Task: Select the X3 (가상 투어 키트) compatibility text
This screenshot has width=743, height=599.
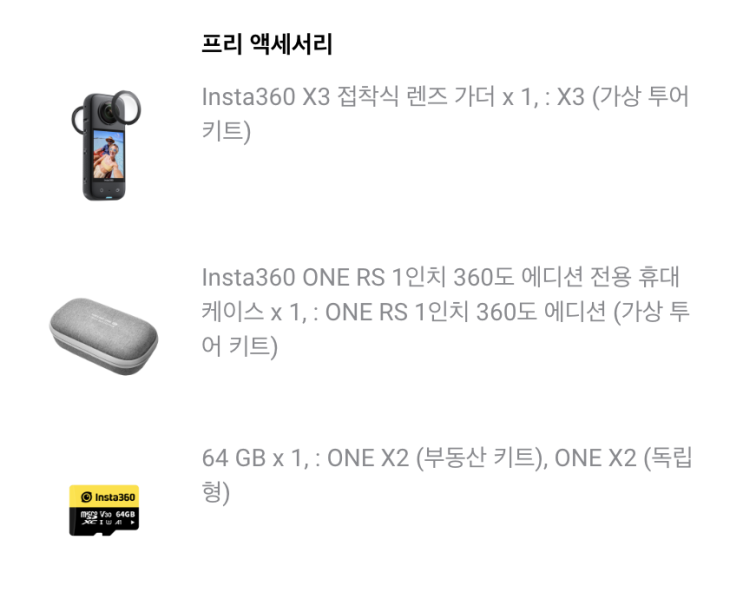Action: [x=445, y=114]
